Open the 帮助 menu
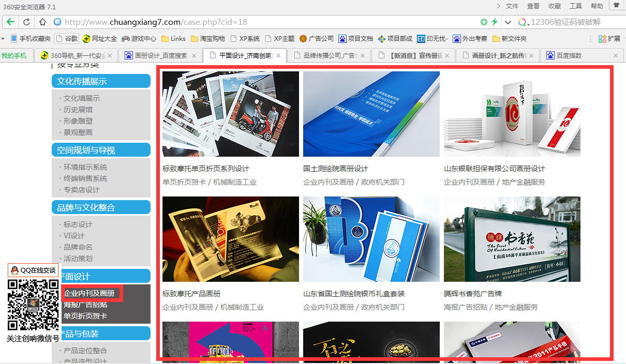The width and height of the screenshot is (626, 364). coord(597,6)
